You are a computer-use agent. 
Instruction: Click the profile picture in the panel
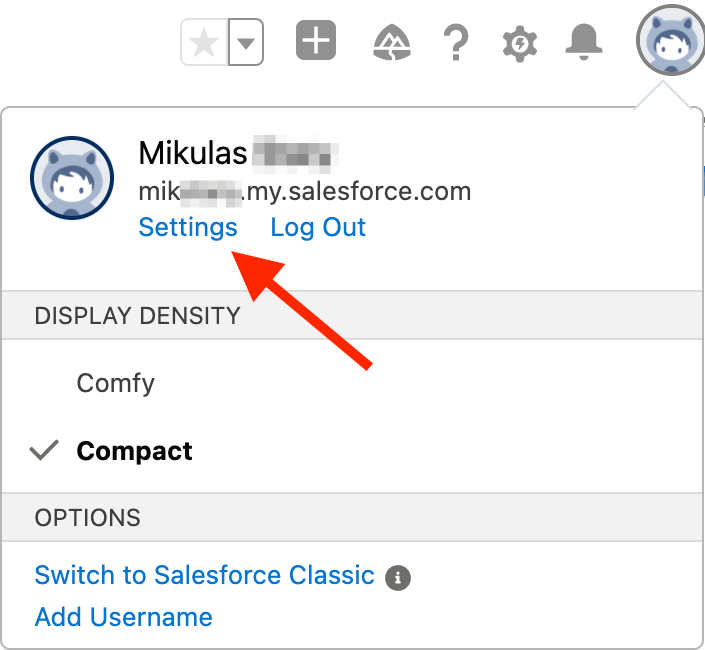click(x=72, y=177)
